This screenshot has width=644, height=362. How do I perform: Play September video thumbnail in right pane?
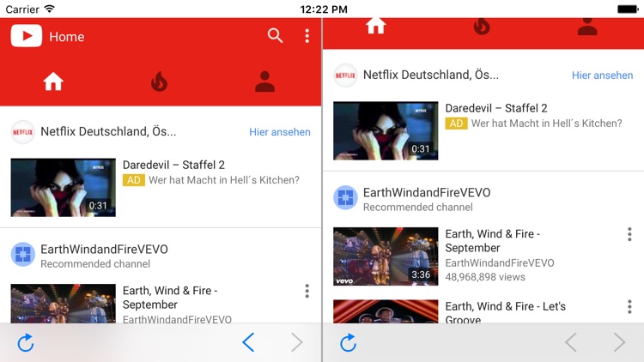coord(386,256)
